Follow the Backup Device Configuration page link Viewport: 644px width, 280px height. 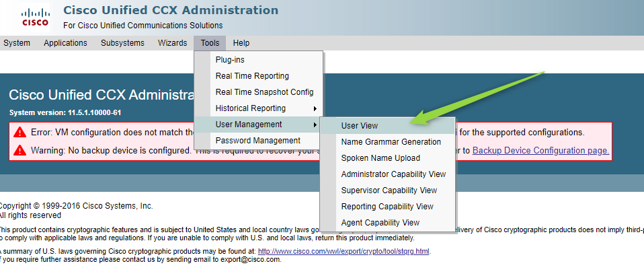pyautogui.click(x=541, y=151)
